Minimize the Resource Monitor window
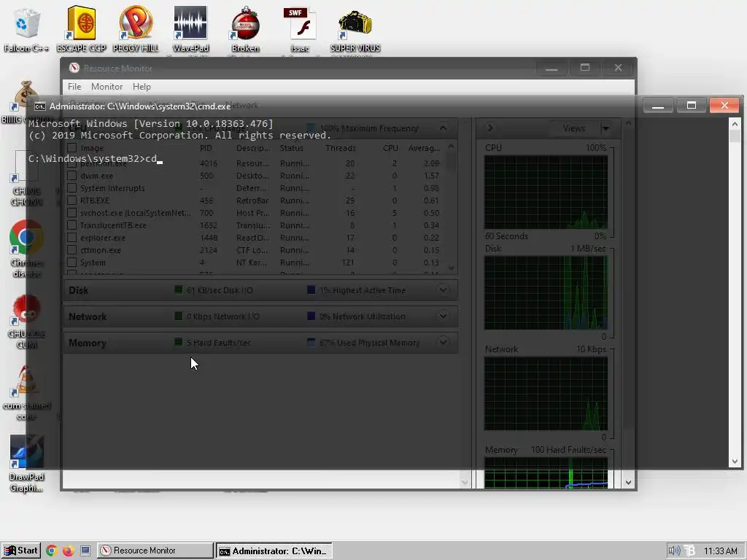 (551, 68)
